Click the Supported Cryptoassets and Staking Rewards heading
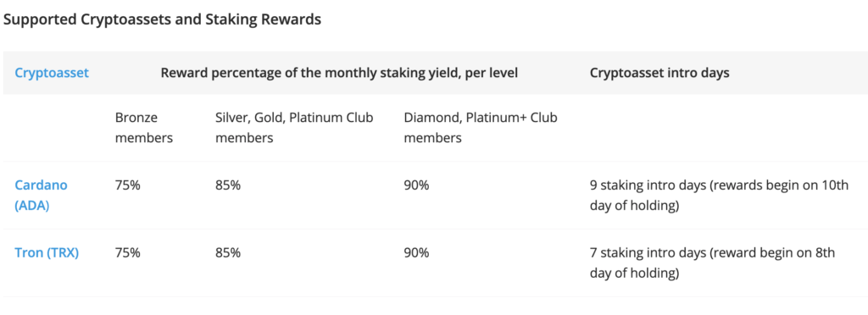 [x=162, y=19]
